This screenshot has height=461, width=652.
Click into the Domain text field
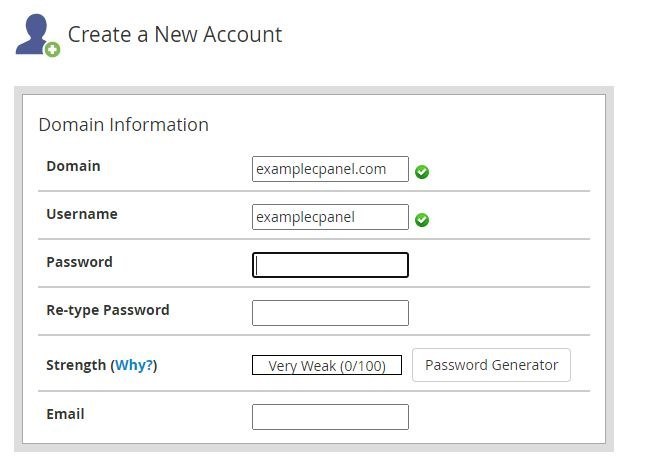click(330, 169)
